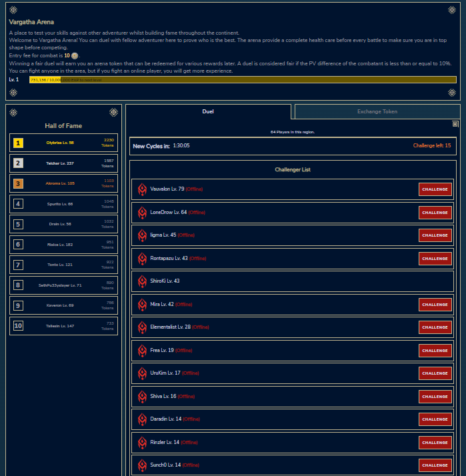
Task: Click the red emblem icon beside Elementalist
Action: 142,327
